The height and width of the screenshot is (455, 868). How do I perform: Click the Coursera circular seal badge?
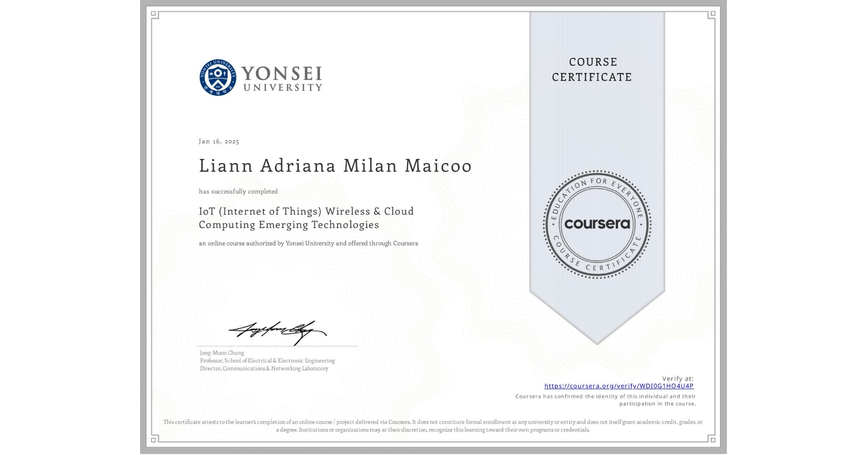click(x=597, y=225)
